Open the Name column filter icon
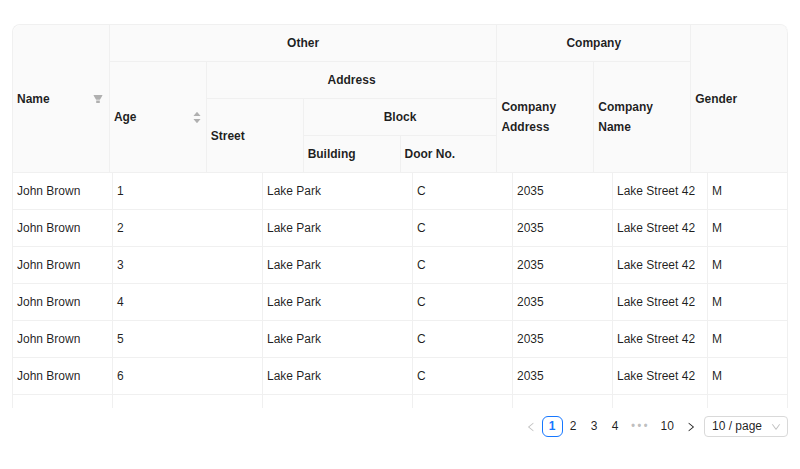 click(98, 99)
